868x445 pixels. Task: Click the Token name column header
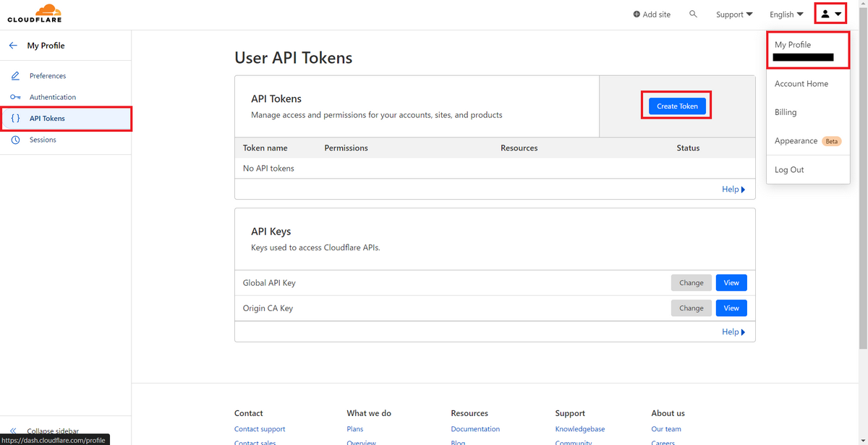[x=265, y=148]
